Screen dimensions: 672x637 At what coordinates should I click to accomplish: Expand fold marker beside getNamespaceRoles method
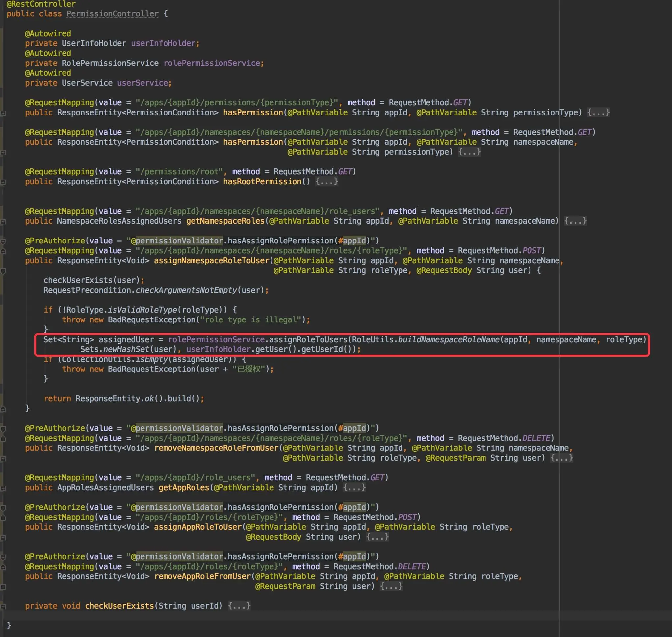pos(3,221)
